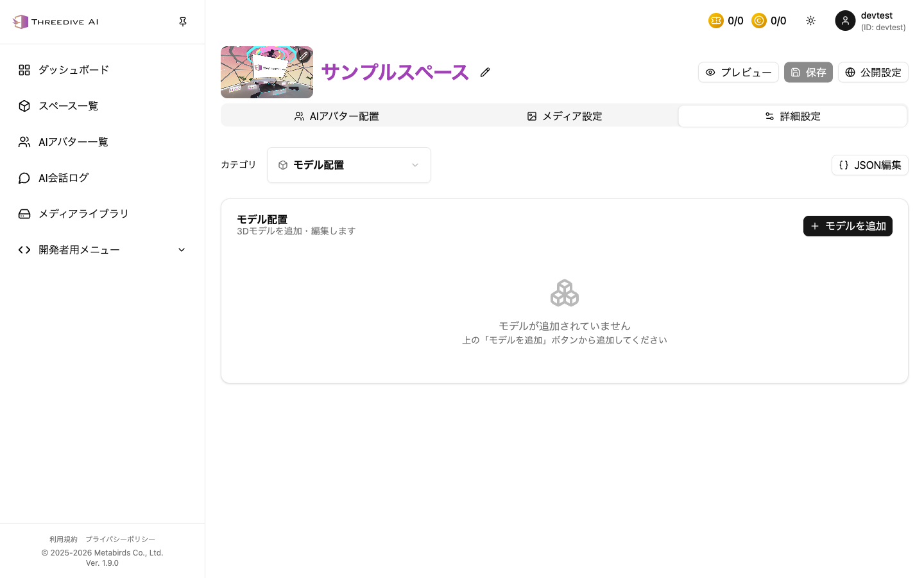Open the 利用規約 link
This screenshot has height=578, width=924.
click(64, 539)
